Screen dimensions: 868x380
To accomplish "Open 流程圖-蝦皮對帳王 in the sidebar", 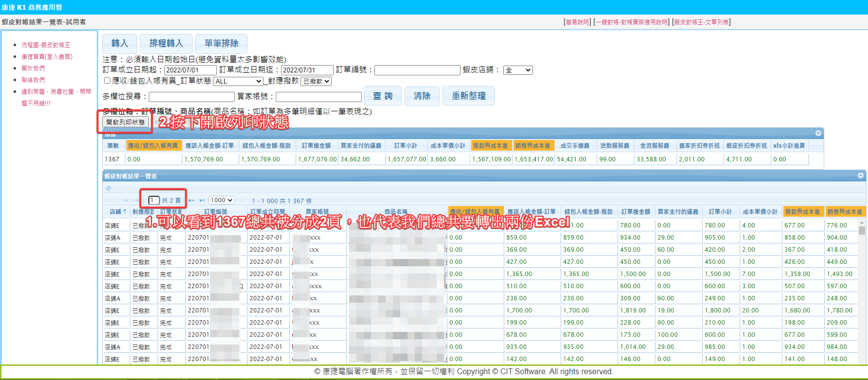I will [x=46, y=45].
